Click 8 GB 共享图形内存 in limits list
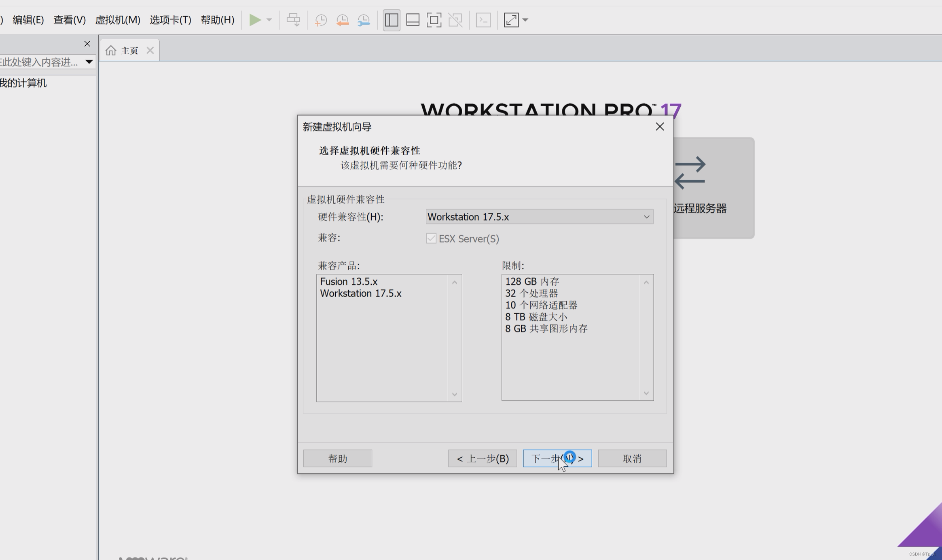Image resolution: width=942 pixels, height=560 pixels. [546, 329]
